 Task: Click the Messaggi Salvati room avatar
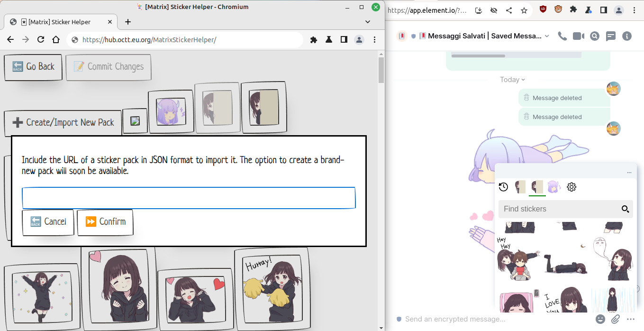(402, 36)
